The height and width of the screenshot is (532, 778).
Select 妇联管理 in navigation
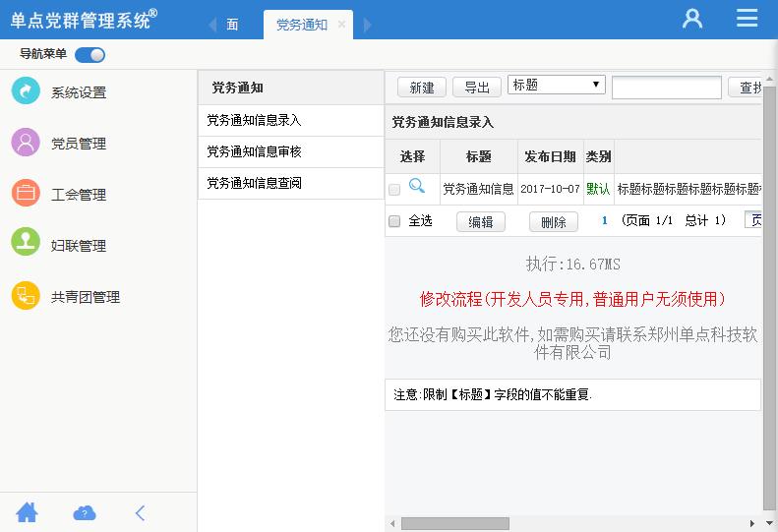pyautogui.click(x=79, y=246)
